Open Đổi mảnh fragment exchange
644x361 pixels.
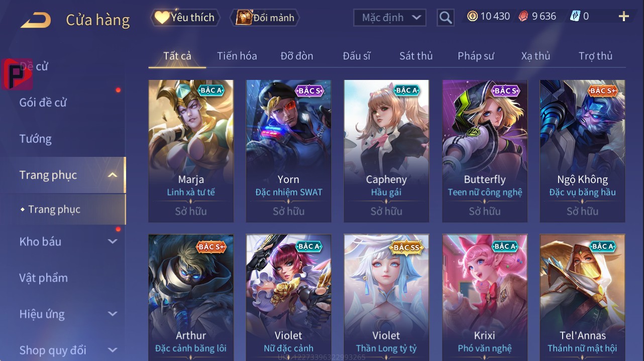pos(265,18)
